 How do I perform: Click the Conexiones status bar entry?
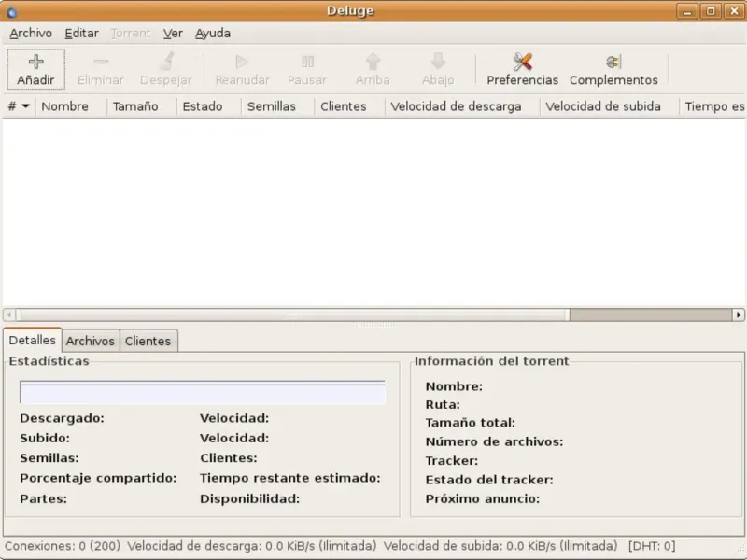pyautogui.click(x=63, y=546)
